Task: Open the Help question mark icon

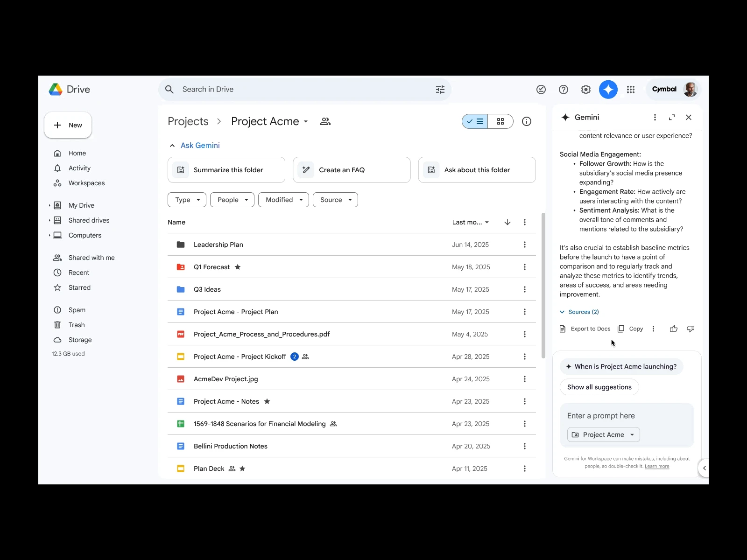Action: pyautogui.click(x=563, y=90)
